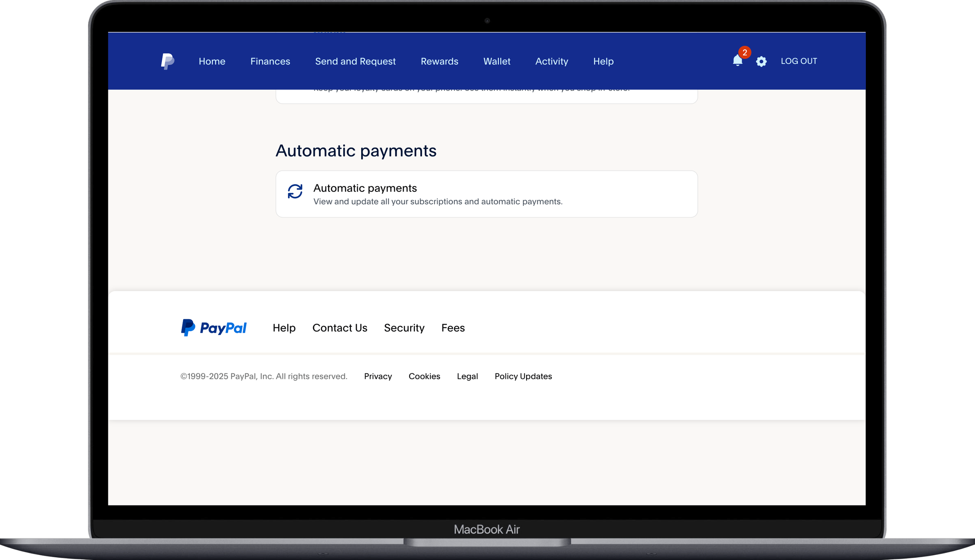Open the Privacy link
Viewport: 975px width, 560px height.
coord(378,376)
